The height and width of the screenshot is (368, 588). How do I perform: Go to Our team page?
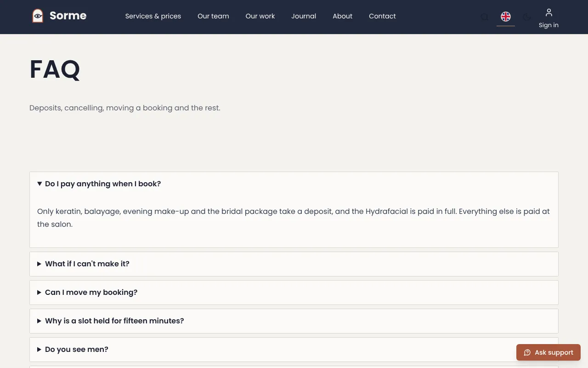(213, 16)
